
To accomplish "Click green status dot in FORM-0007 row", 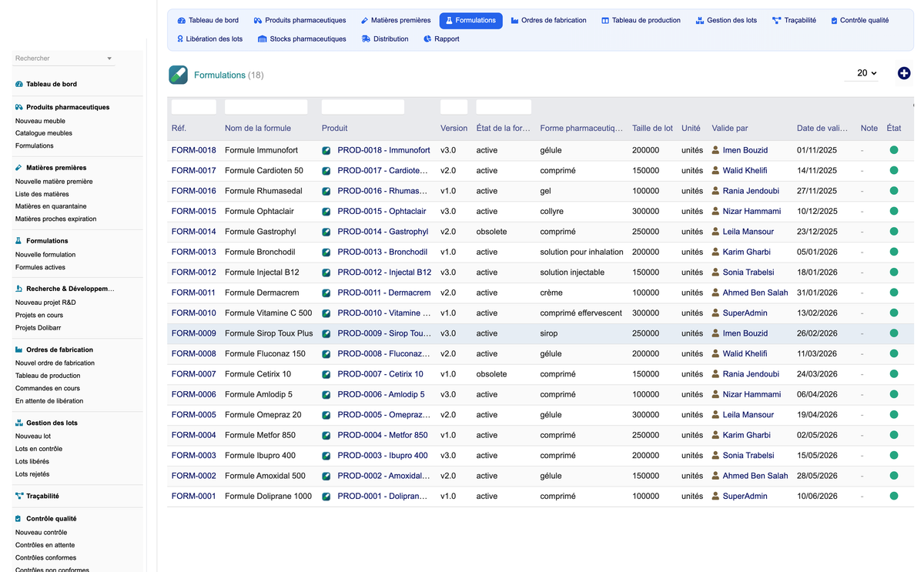I will click(894, 374).
